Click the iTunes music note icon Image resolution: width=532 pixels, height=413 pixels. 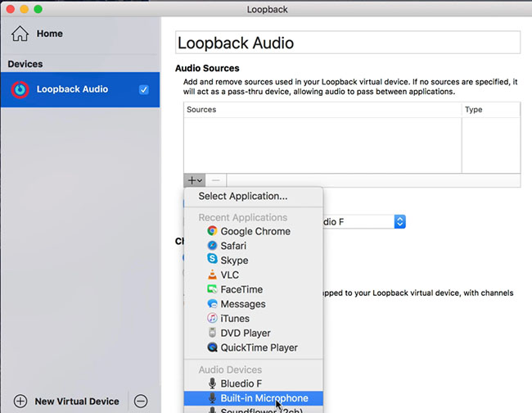[212, 318]
